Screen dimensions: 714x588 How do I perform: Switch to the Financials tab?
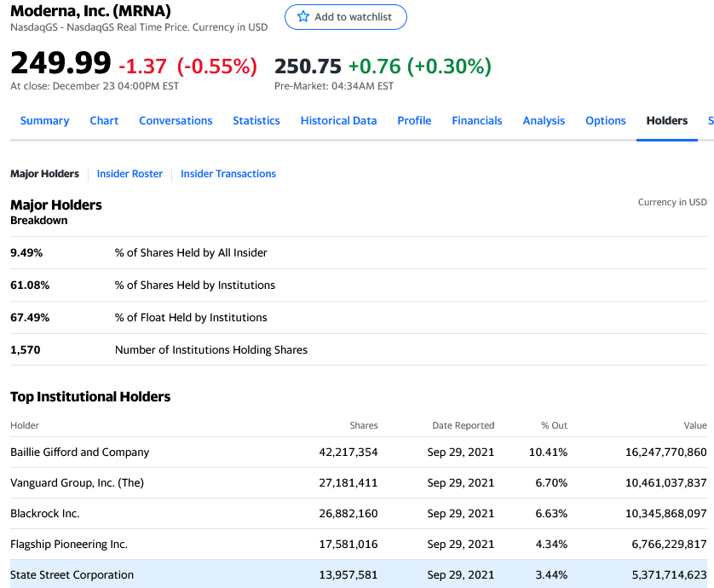[477, 121]
